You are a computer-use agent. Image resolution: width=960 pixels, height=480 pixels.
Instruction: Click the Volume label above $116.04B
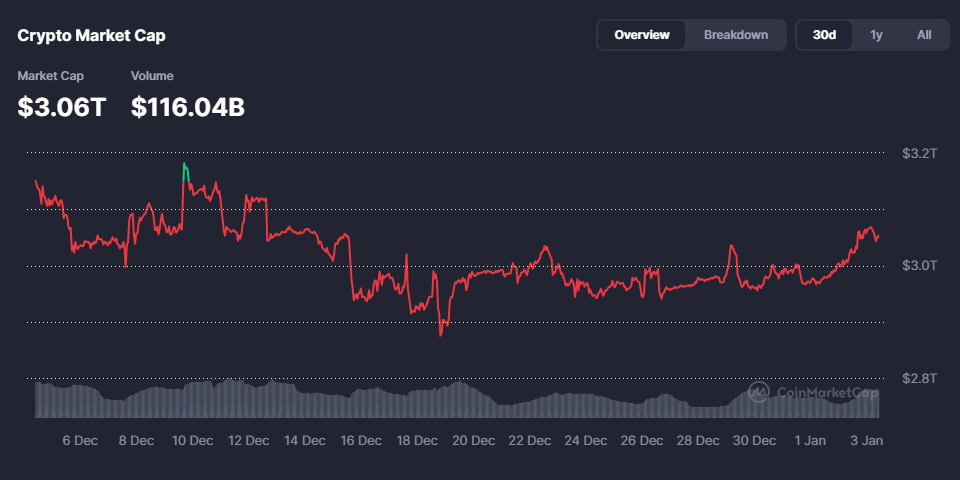coord(152,76)
